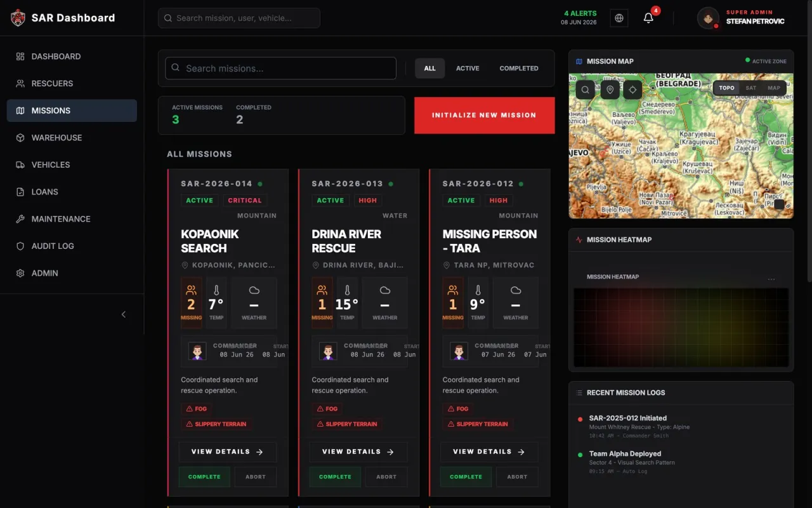The image size is (812, 508).
Task: Click the weather cloud icon on Kopaonik card
Action: click(254, 290)
